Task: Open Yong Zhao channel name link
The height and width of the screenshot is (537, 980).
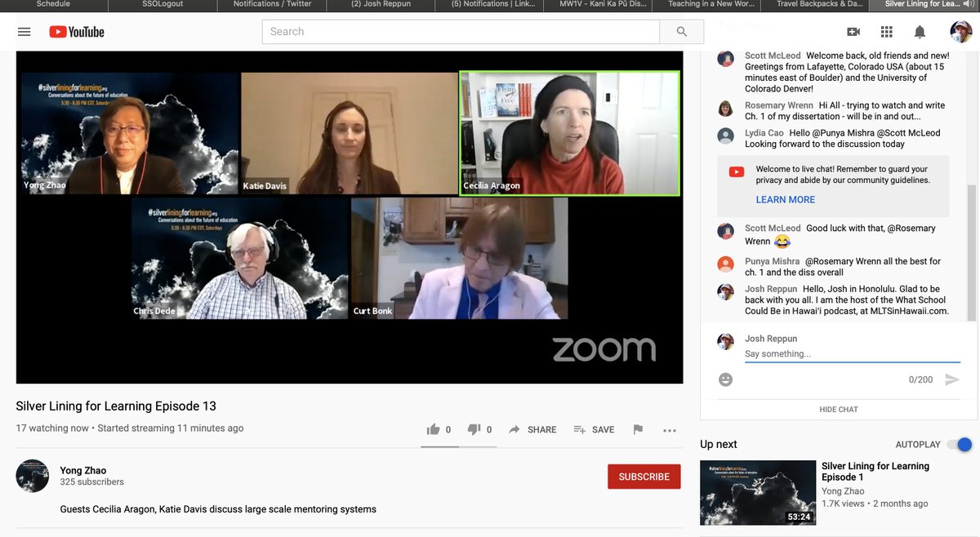Action: pos(83,470)
